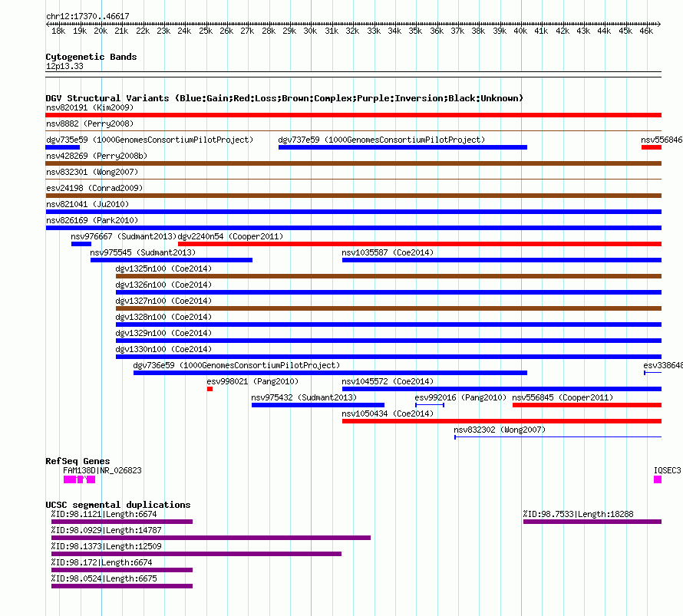Select segmental duplication %ID:98.1121 Length:6674
The height and width of the screenshot is (616, 683).
pyautogui.click(x=122, y=522)
